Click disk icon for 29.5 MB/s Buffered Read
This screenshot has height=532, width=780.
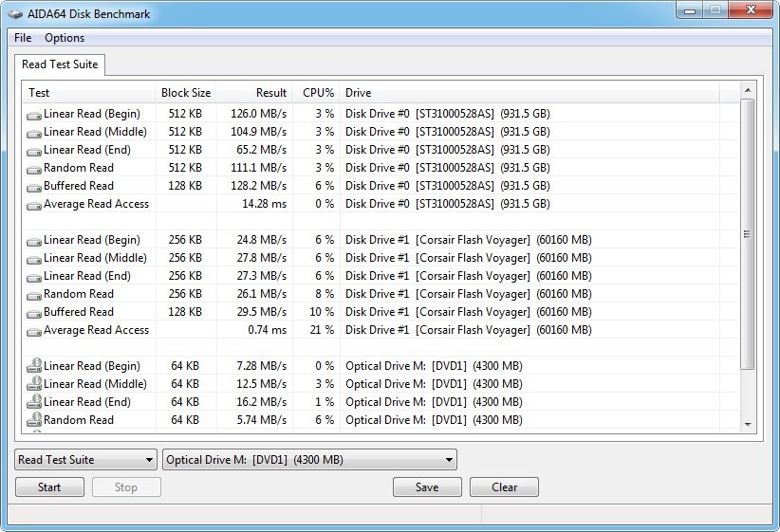(x=34, y=313)
